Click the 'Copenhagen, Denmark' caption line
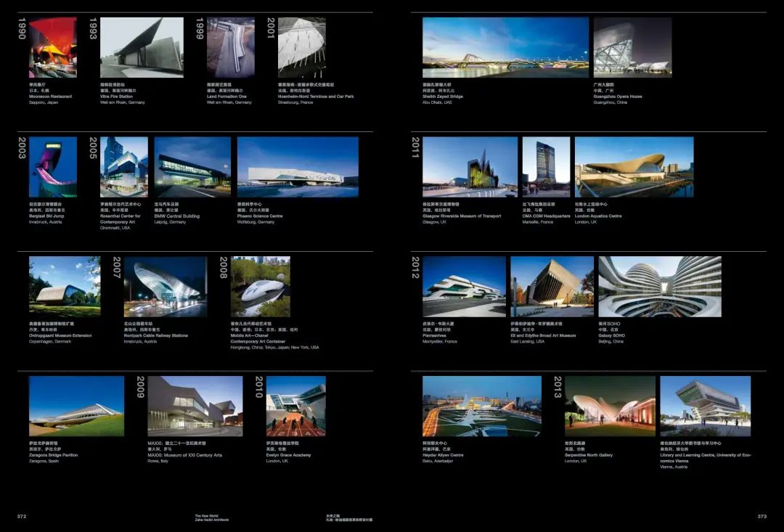This screenshot has height=532, width=784. 50,342
